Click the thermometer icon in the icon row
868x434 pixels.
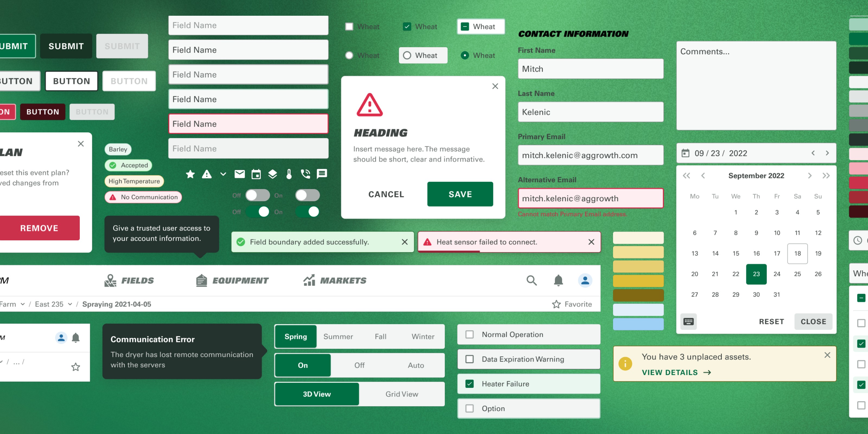point(289,174)
